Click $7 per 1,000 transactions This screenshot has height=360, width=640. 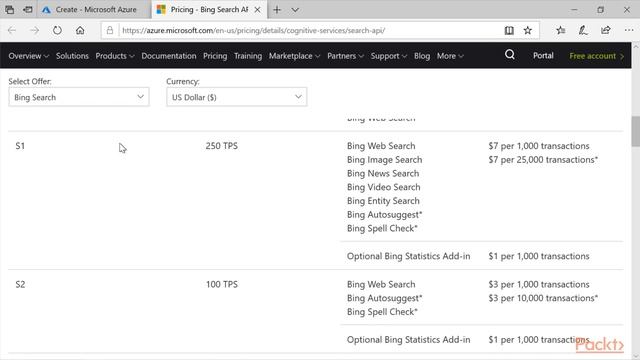click(x=539, y=146)
